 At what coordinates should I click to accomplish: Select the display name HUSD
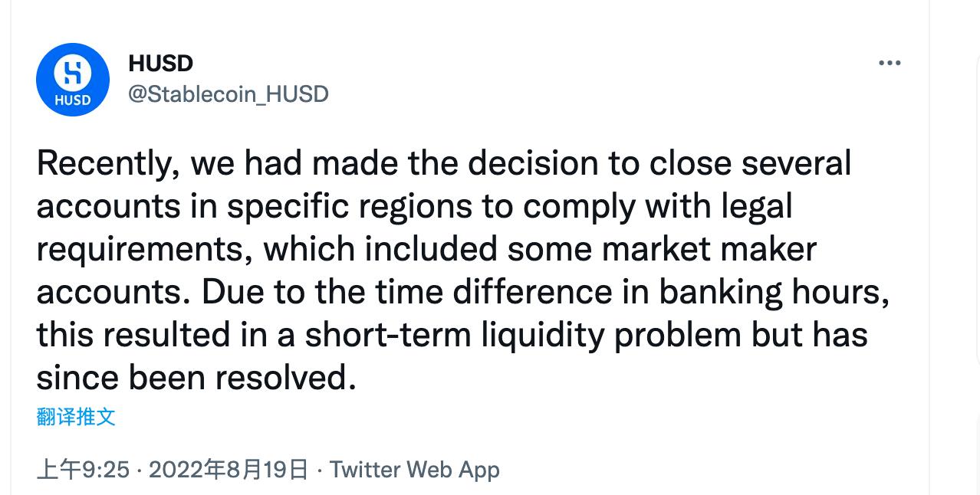(x=160, y=64)
